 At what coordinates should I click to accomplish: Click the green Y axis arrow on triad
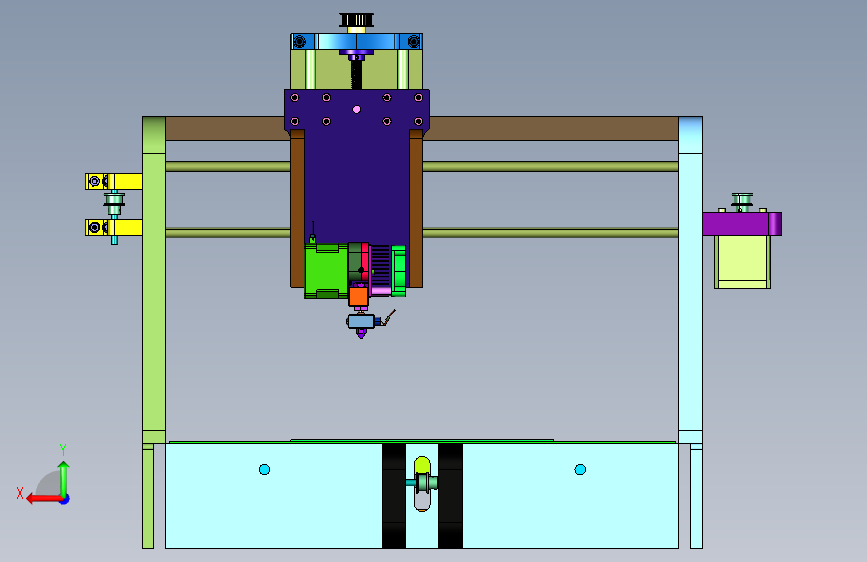64,478
